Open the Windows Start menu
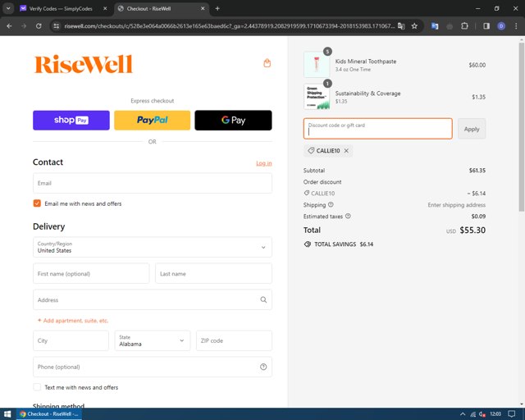The image size is (525, 420). point(7,414)
